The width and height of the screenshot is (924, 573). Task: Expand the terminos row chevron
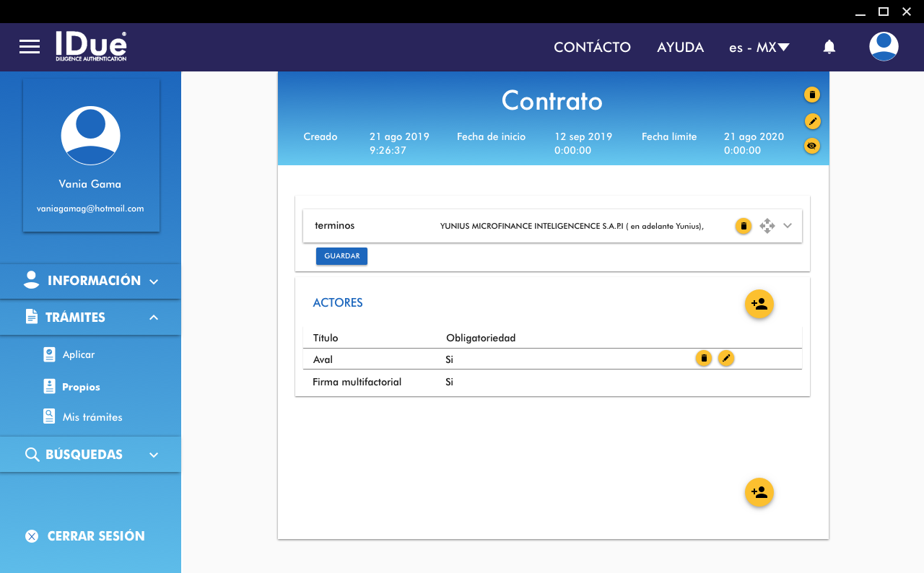tap(788, 226)
